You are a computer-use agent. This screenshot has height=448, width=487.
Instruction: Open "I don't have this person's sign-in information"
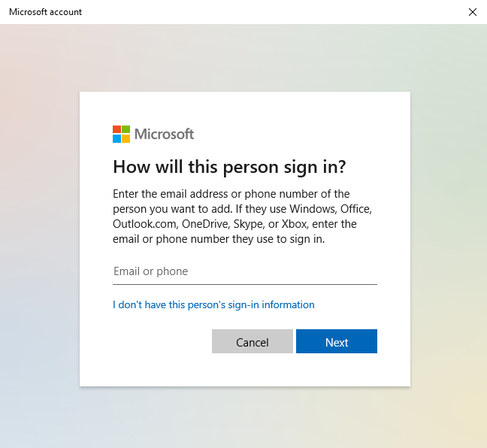click(213, 304)
